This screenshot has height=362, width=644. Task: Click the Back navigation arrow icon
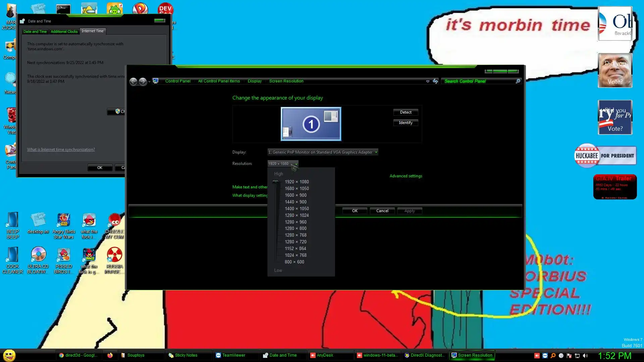tap(133, 81)
